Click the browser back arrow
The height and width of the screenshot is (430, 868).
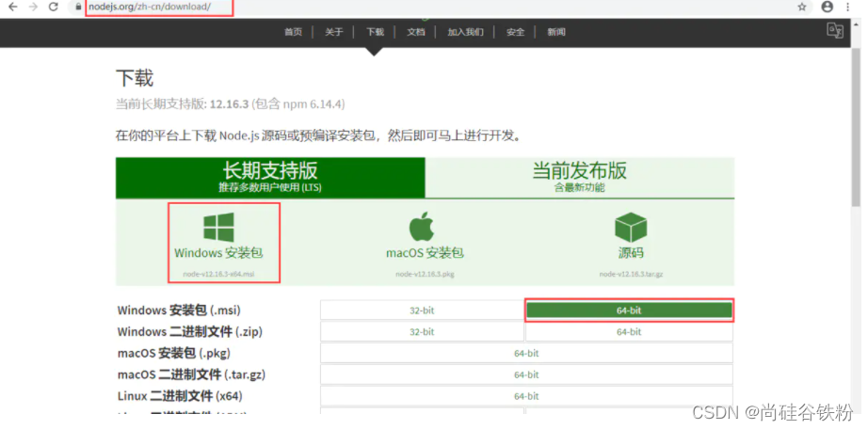click(13, 8)
